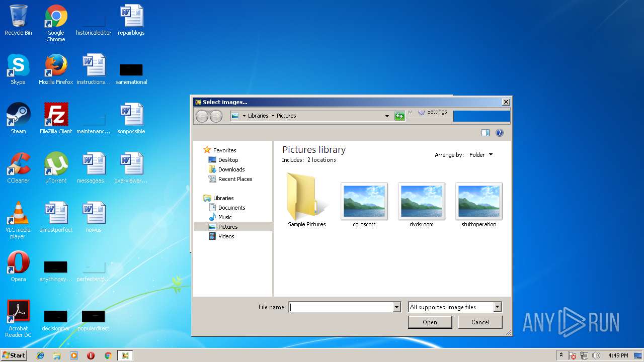The height and width of the screenshot is (362, 644).
Task: Select the Videos library
Action: 226,236
